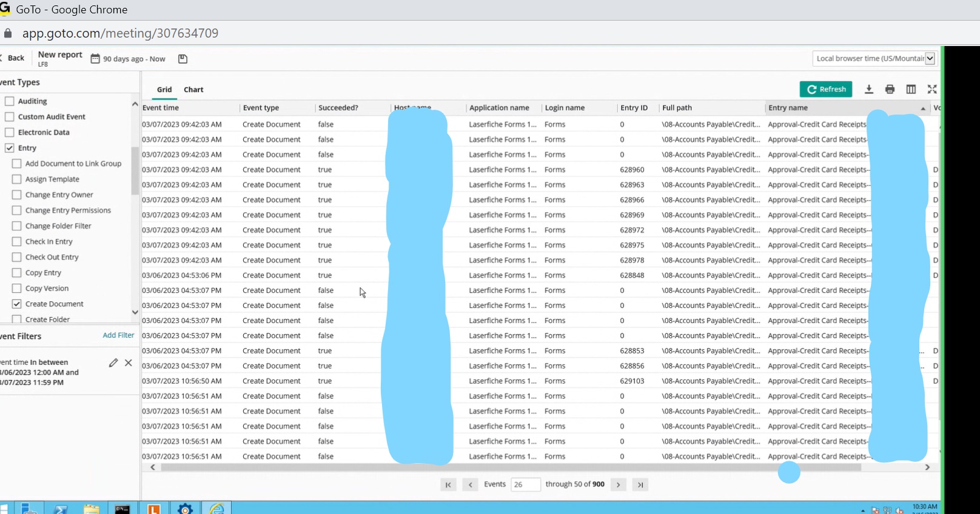The height and width of the screenshot is (514, 980).
Task: Sort by Application name column header
Action: 499,108
